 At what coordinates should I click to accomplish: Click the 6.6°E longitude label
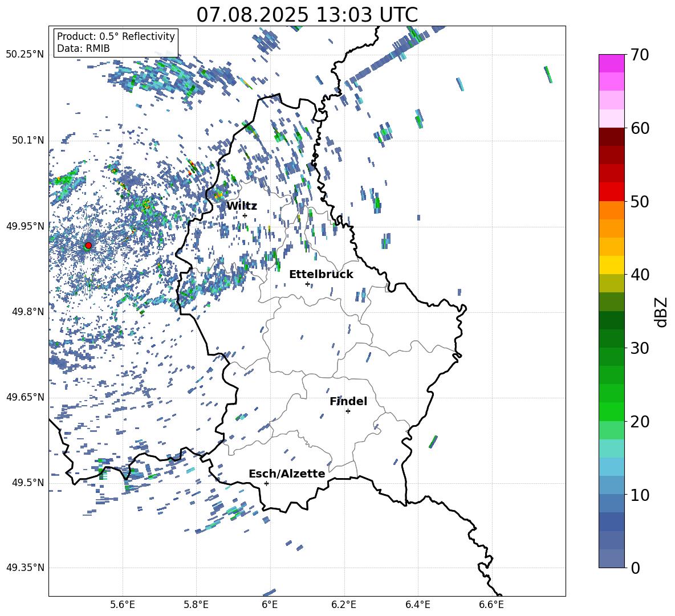(491, 605)
